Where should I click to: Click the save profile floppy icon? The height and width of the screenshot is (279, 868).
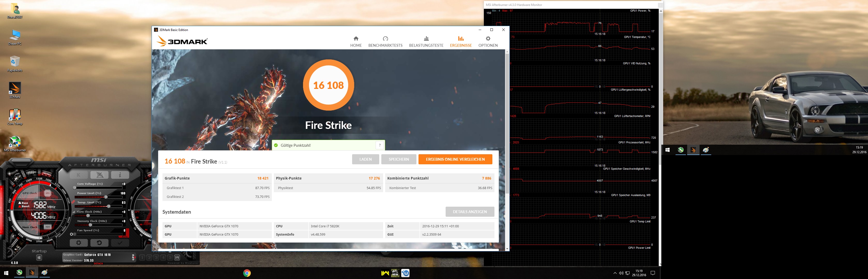[177, 258]
